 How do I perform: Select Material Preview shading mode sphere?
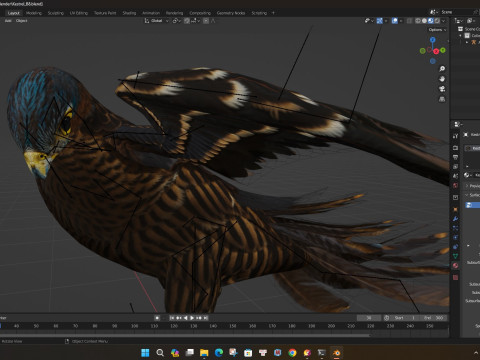[431, 21]
